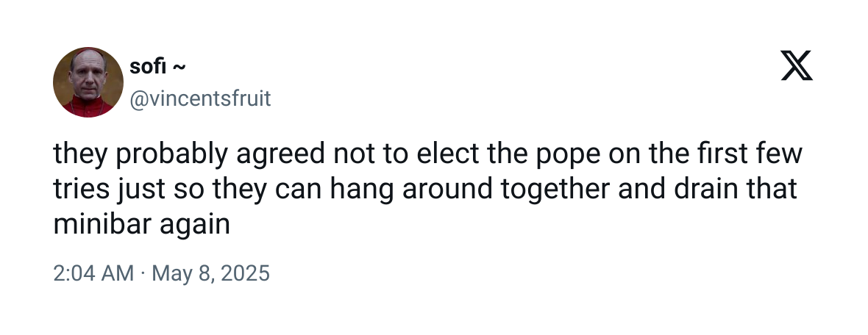Click the date May 8, 2025
868x335 pixels.
click(x=210, y=273)
